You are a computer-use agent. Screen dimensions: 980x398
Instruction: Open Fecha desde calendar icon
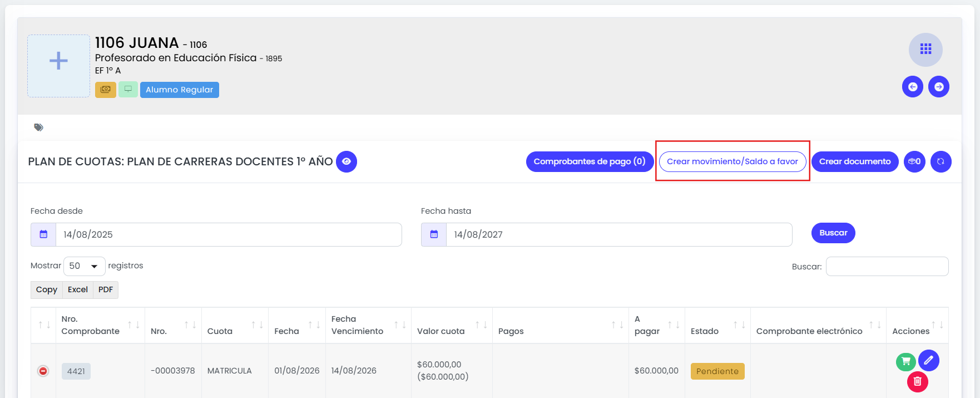point(43,234)
